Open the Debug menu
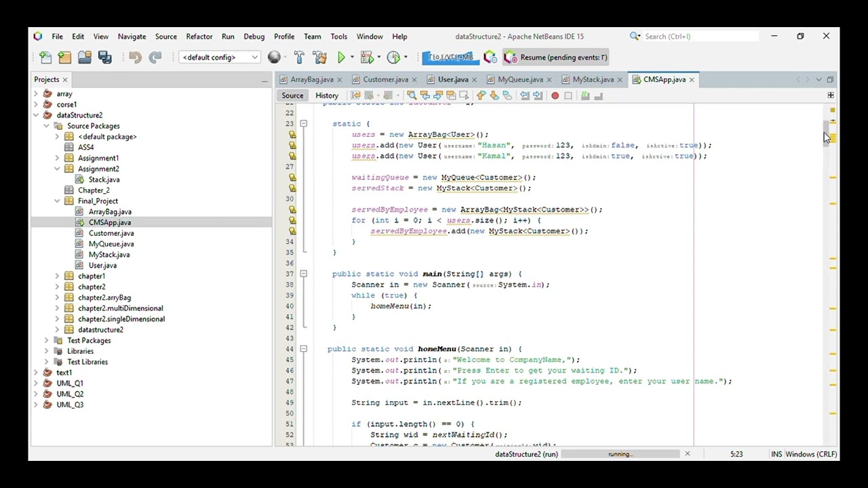Image resolution: width=868 pixels, height=488 pixels. tap(254, 37)
